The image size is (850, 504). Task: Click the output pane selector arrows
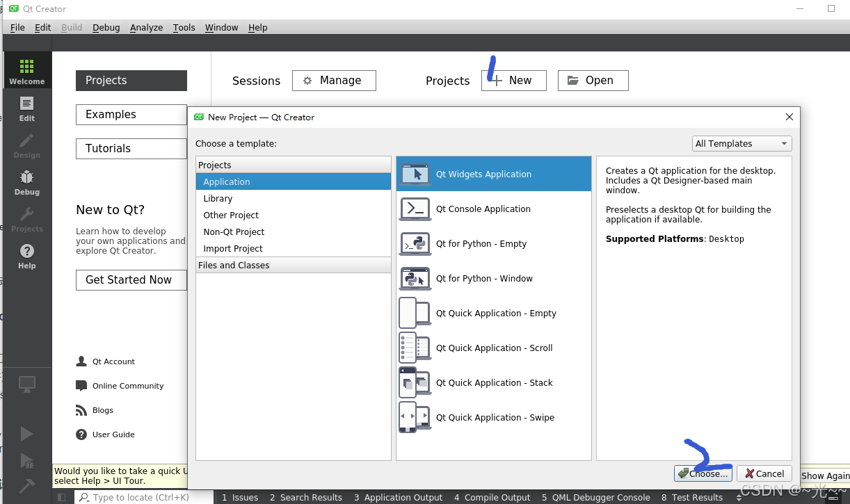(739, 497)
